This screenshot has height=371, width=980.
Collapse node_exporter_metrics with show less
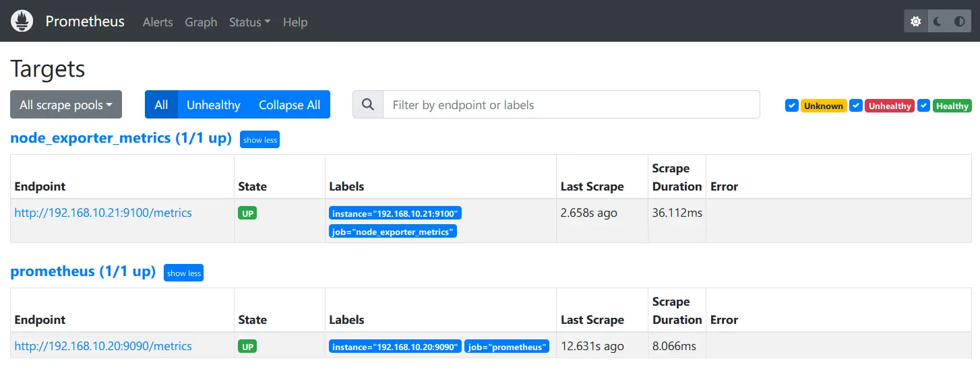(259, 139)
